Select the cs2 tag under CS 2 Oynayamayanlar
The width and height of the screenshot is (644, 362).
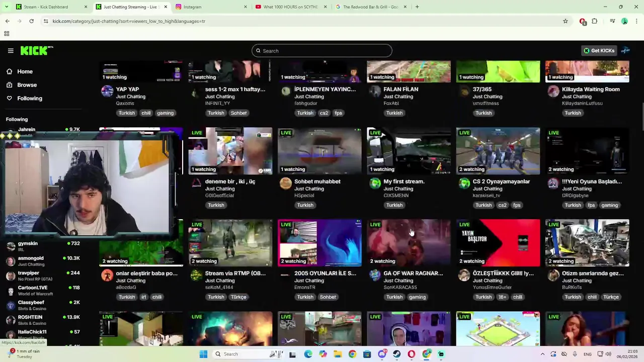(502, 205)
